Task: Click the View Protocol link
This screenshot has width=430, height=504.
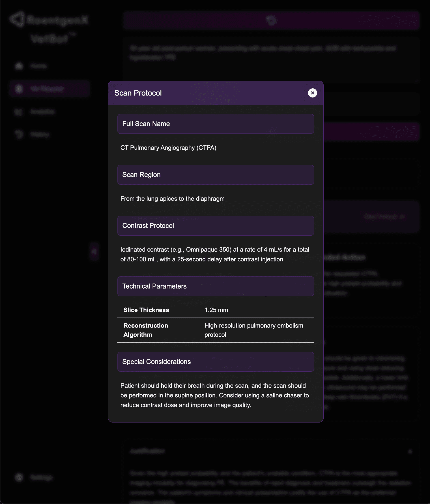Action: pyautogui.click(x=381, y=217)
